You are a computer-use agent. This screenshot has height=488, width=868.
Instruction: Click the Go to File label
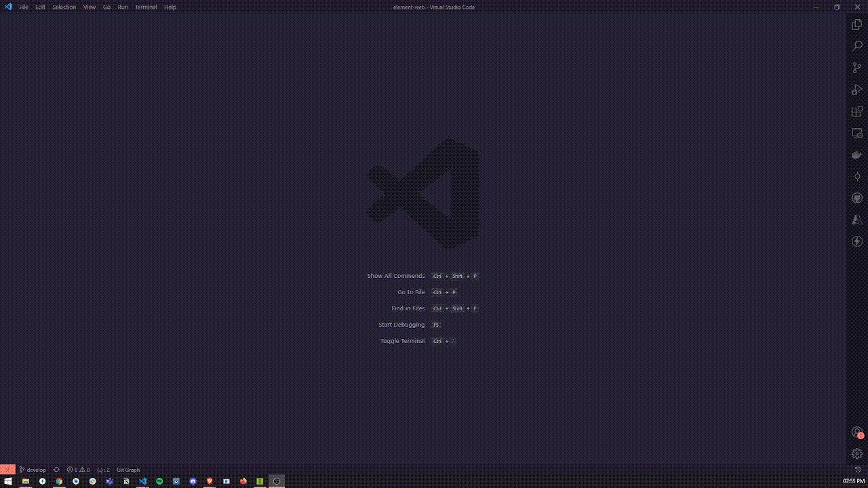[411, 292]
